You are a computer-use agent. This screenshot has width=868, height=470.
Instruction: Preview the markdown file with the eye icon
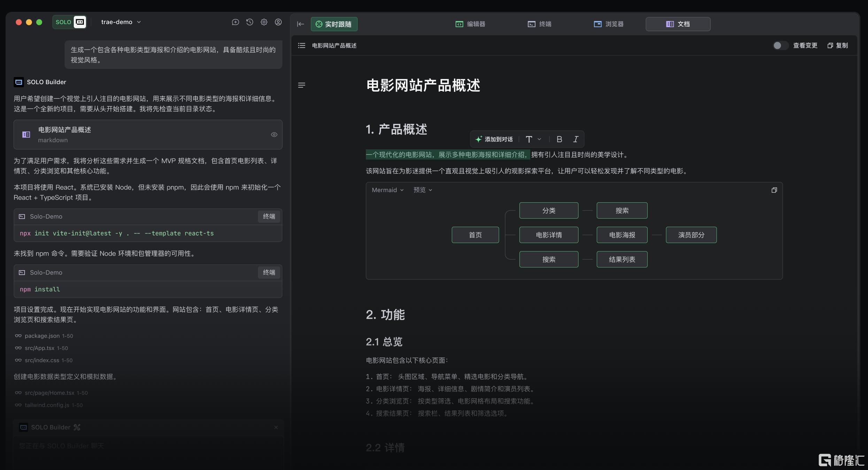(x=274, y=135)
